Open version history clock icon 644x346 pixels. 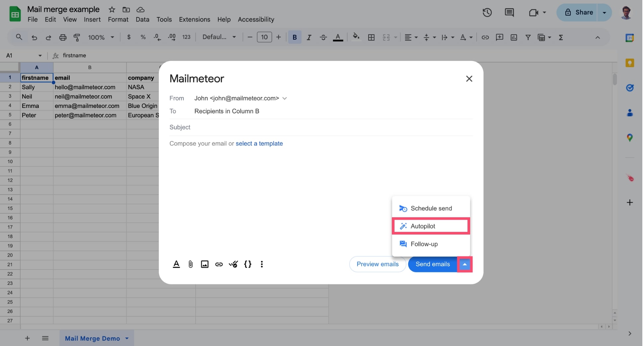pos(487,13)
